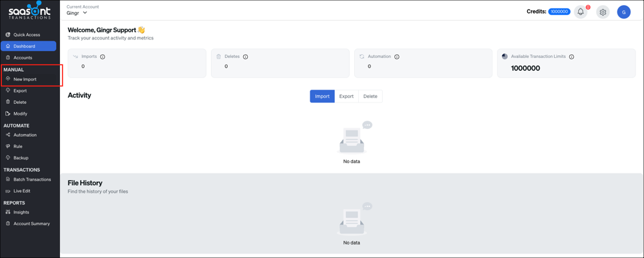Click the Dashboard home icon

click(x=8, y=46)
